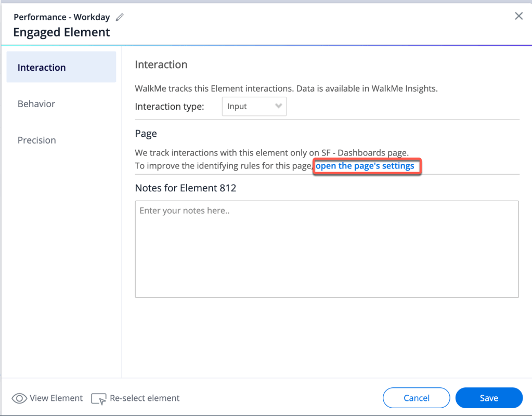Screen dimensions: 532x416
Task: Click the View Element text label
Action: tap(56, 398)
